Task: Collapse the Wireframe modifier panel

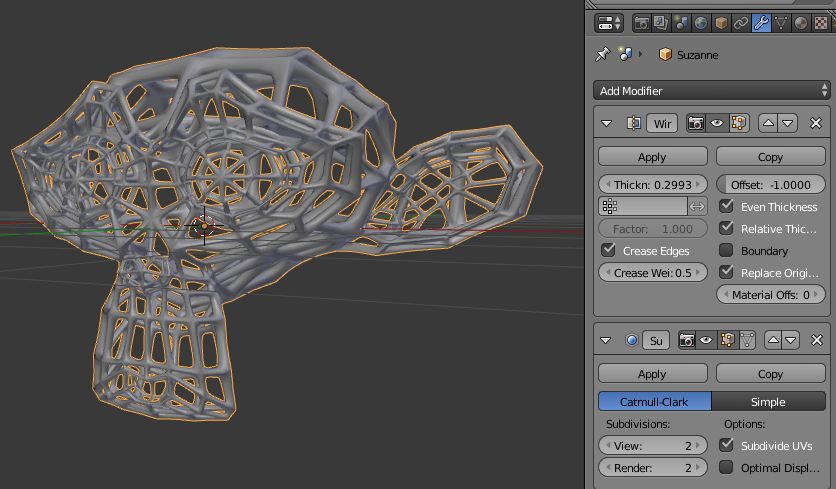Action: tap(606, 123)
